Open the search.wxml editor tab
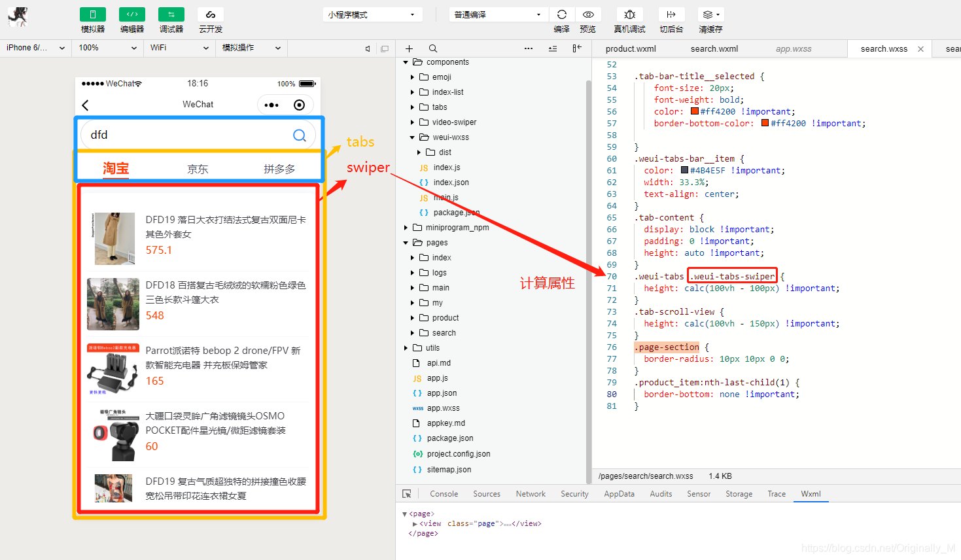961x560 pixels. [x=714, y=49]
